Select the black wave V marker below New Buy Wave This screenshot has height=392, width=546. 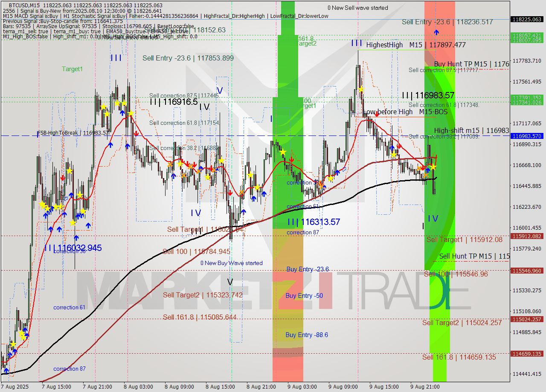[230, 282]
